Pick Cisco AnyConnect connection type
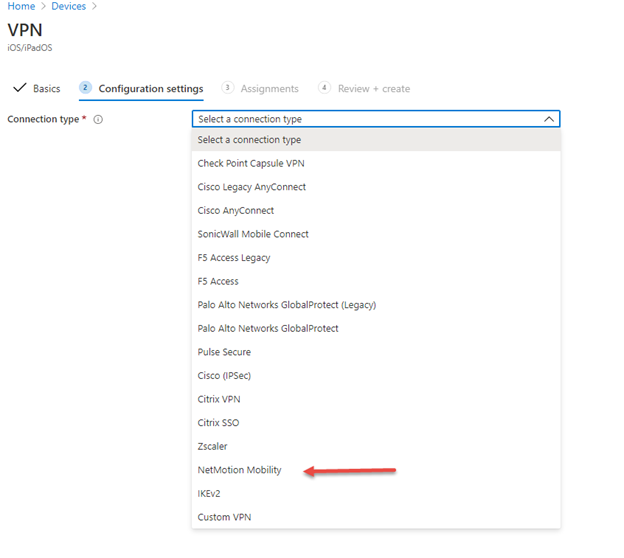Viewport: 624px width, 558px height. 236,211
